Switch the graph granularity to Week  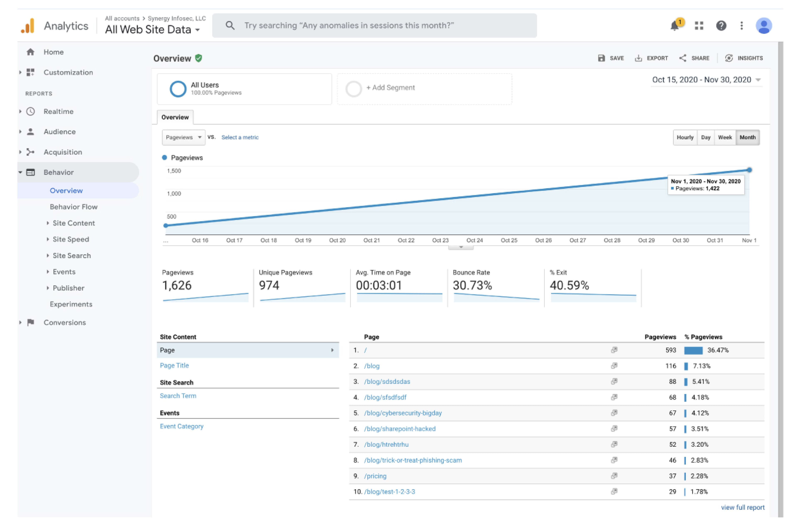point(725,137)
